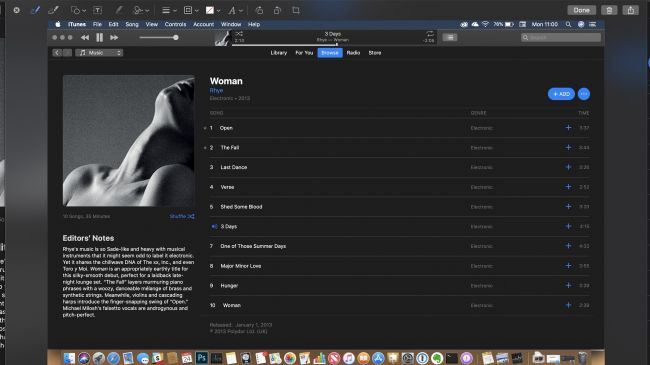650x365 pixels.
Task: Add Shed Some Blood with its plus icon
Action: coord(568,206)
